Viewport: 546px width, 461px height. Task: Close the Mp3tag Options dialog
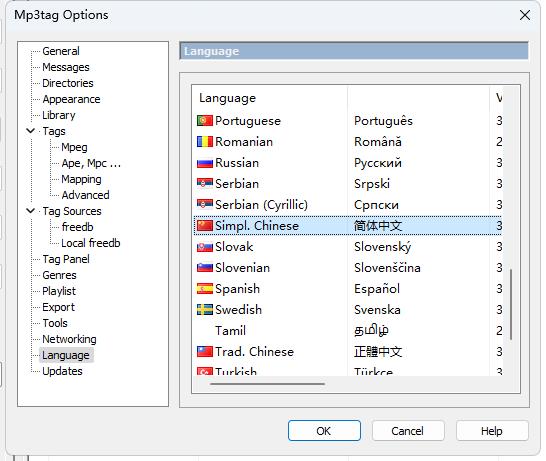point(525,15)
